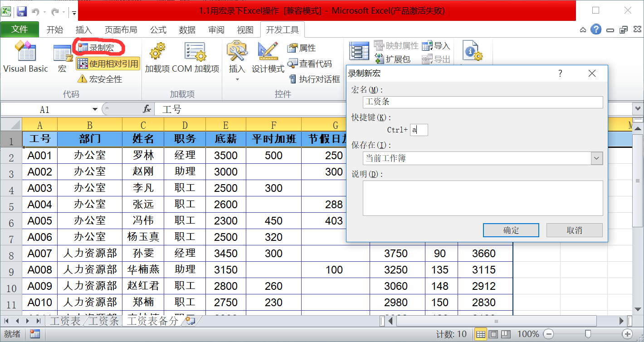644x342 pixels.
Task: Click the 录制宏 record macro button
Action: click(96, 48)
